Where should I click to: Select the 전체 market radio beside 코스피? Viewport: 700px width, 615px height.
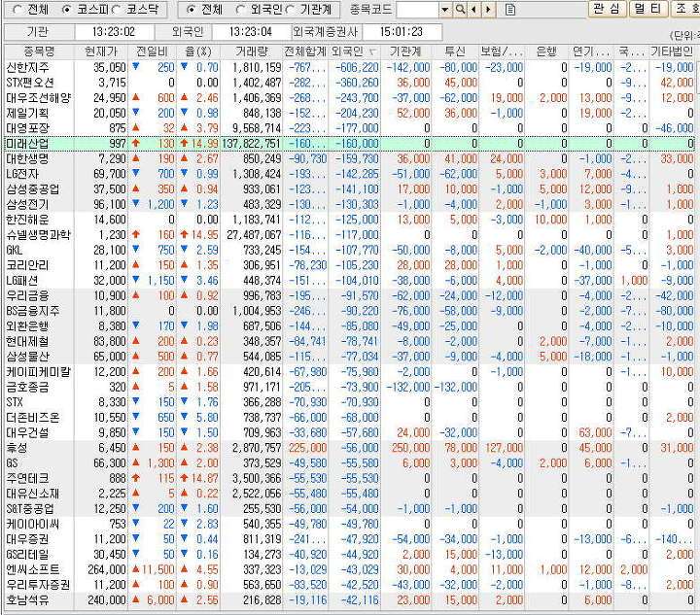(x=17, y=10)
